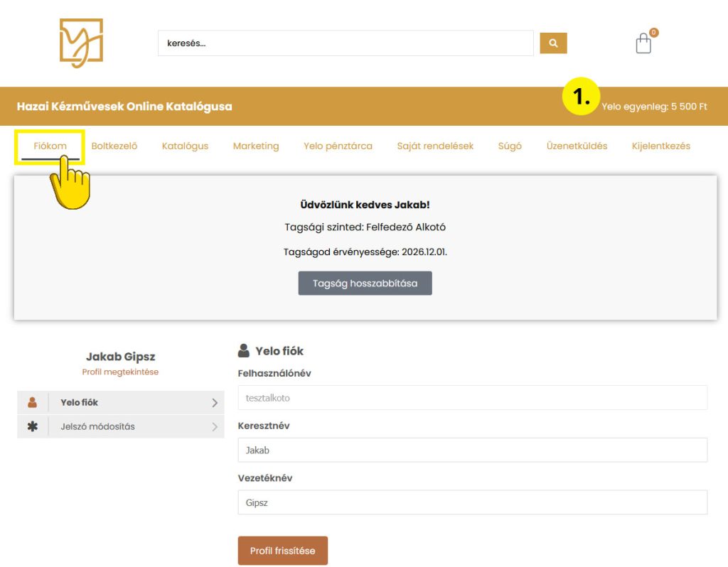Viewport: 728px width, 567px height.
Task: Click the gold site logo
Action: (81, 43)
